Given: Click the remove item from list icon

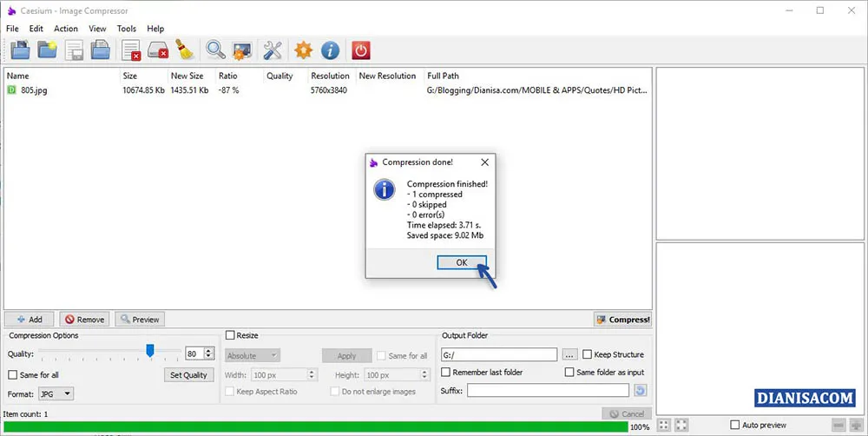Looking at the screenshot, I should [x=131, y=50].
